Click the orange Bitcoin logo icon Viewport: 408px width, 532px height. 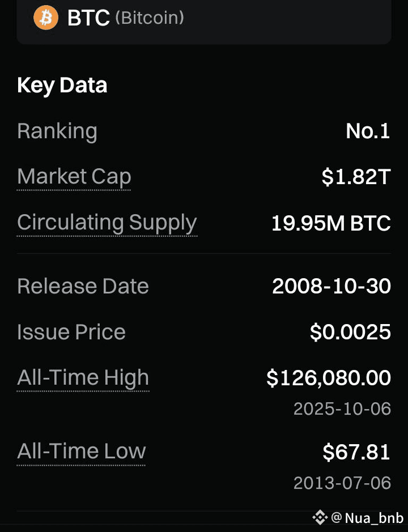[46, 18]
